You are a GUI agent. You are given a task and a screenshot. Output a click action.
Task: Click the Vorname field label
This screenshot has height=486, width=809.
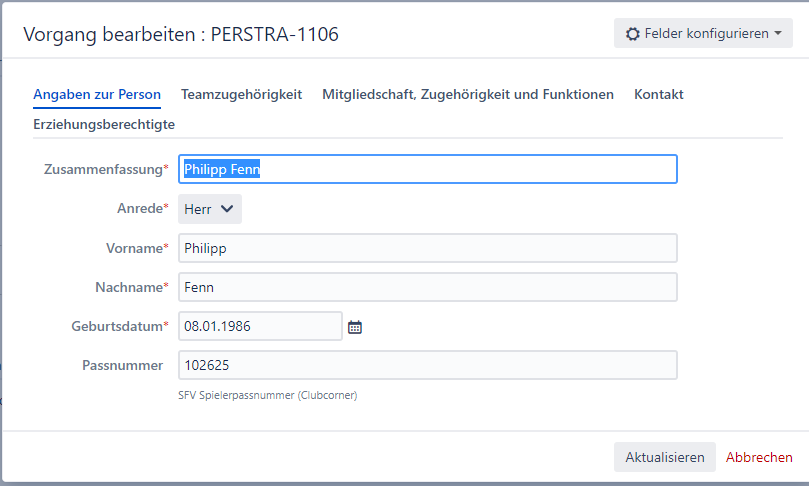[x=134, y=248]
